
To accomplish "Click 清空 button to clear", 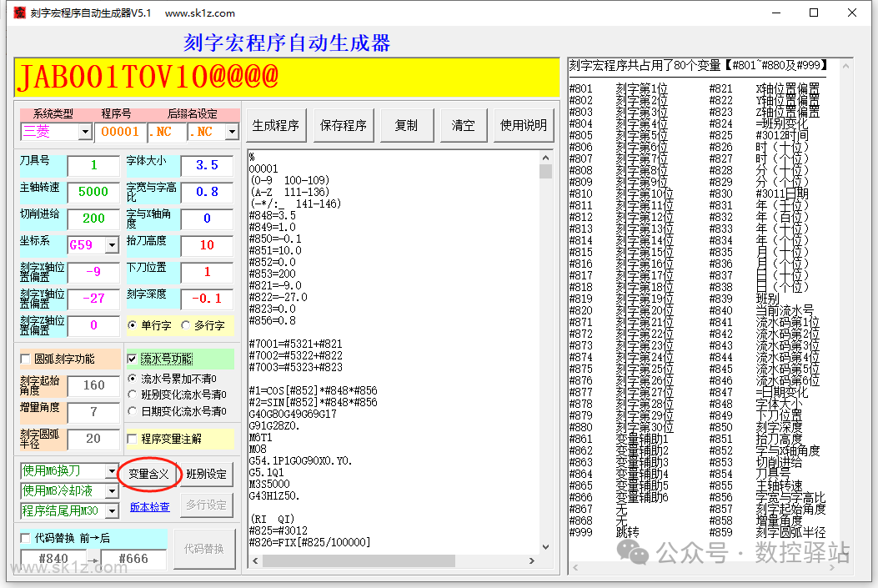I will click(x=464, y=125).
